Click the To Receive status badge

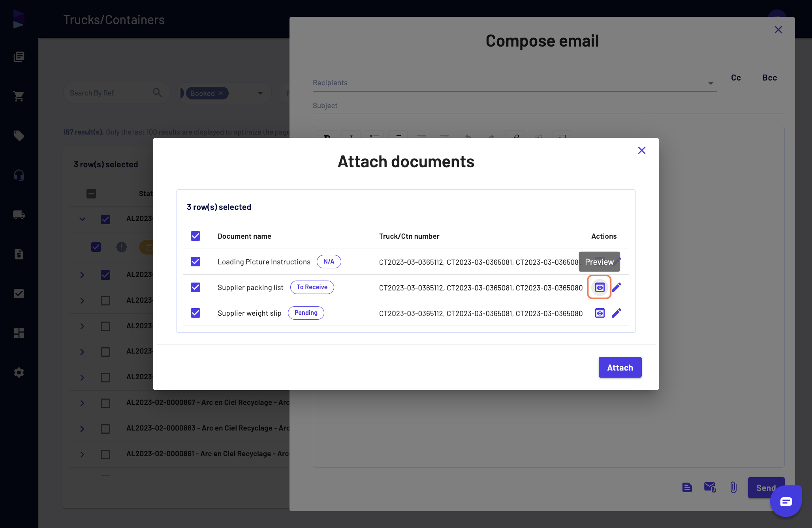click(312, 287)
